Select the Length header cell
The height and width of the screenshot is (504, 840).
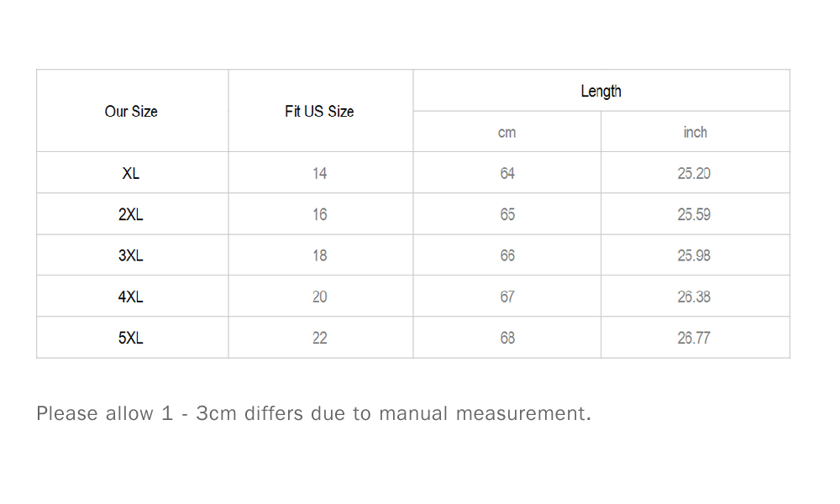tap(601, 91)
